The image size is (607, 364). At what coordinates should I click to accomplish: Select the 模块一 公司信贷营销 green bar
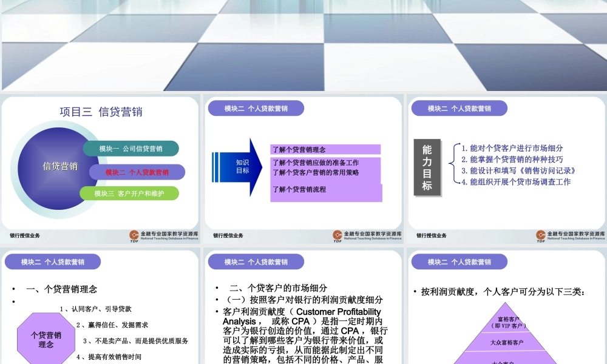pyautogui.click(x=132, y=147)
